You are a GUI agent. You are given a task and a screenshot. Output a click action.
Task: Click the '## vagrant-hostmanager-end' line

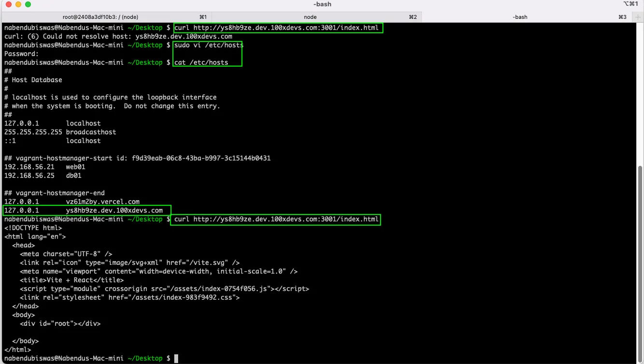tap(54, 193)
